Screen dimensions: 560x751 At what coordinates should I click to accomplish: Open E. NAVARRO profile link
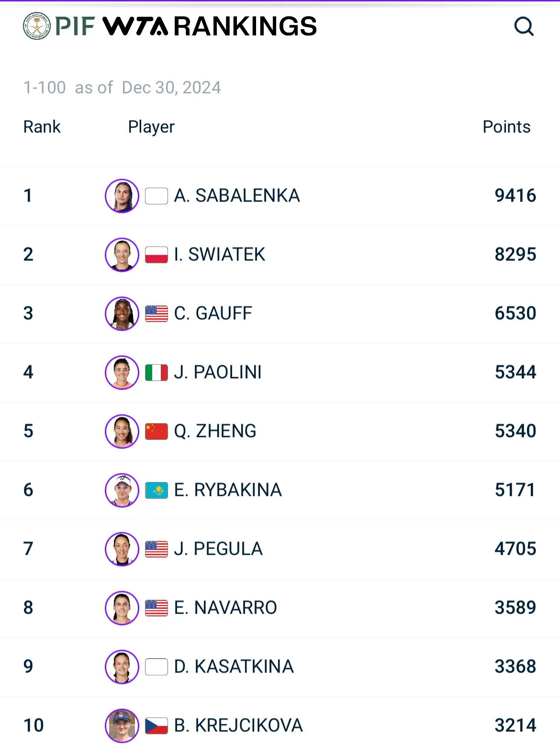pyautogui.click(x=225, y=608)
